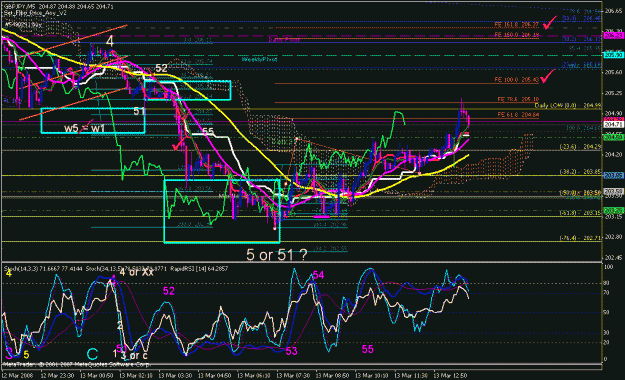The height and width of the screenshot is (380, 625).
Task: Select the '12 Mar 23:30' time axis label
Action: coord(57,376)
